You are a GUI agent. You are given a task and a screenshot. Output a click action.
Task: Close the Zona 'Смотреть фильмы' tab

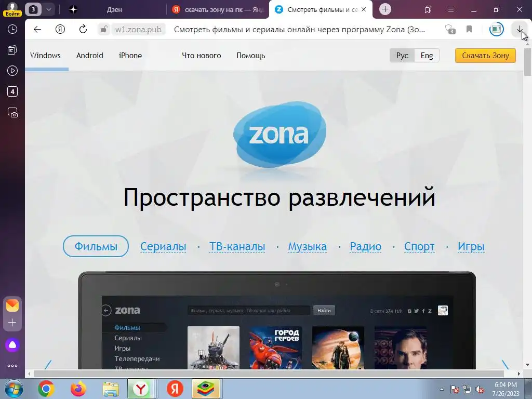tap(364, 9)
